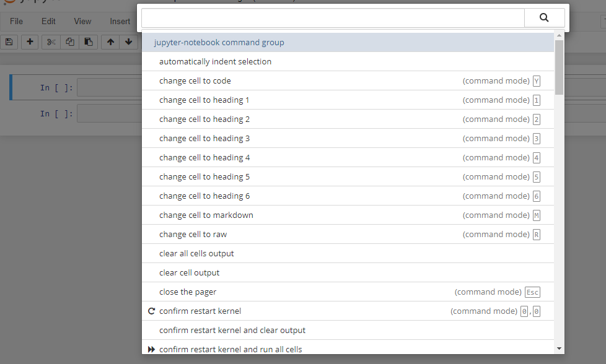Image resolution: width=606 pixels, height=364 pixels.
Task: Choose 'change cell to heading 5' command
Action: click(x=348, y=177)
